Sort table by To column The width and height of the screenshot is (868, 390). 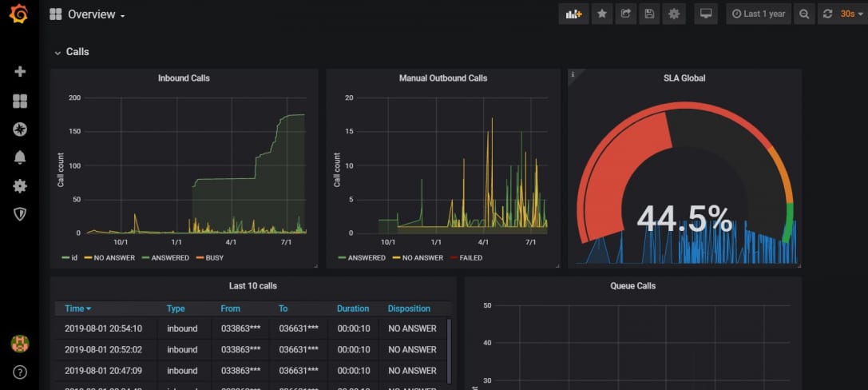[x=283, y=308]
